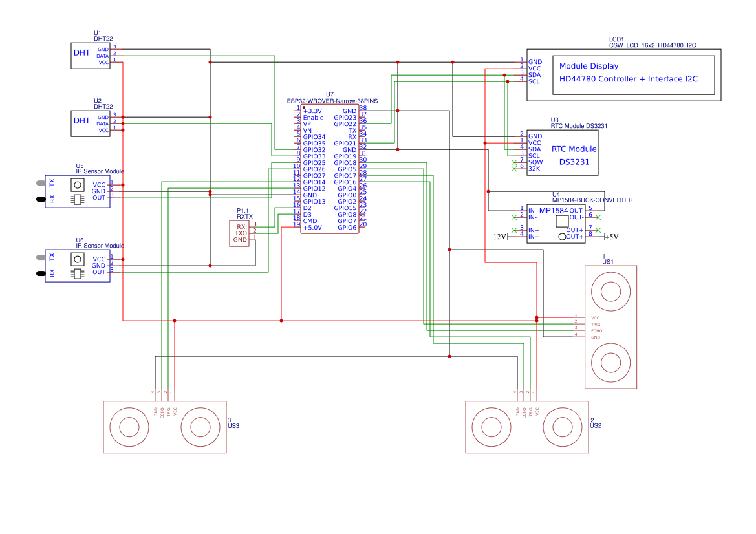756x534 pixels.
Task: Click the GPIO16 pin label
Action: [x=345, y=182]
